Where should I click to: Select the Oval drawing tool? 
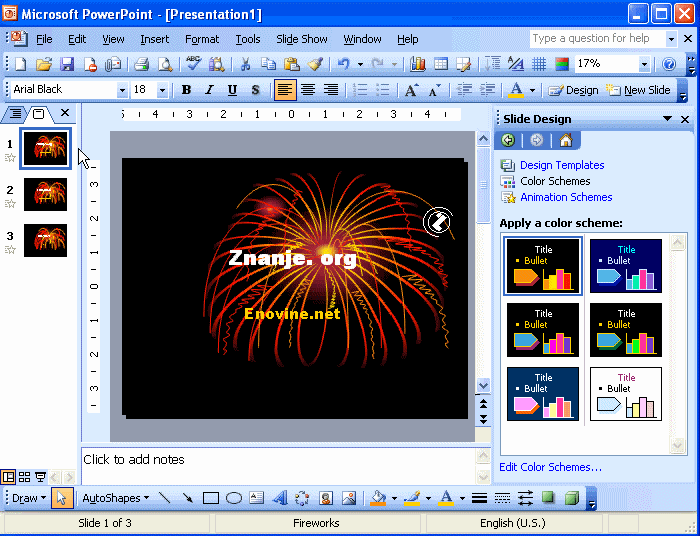[x=233, y=498]
